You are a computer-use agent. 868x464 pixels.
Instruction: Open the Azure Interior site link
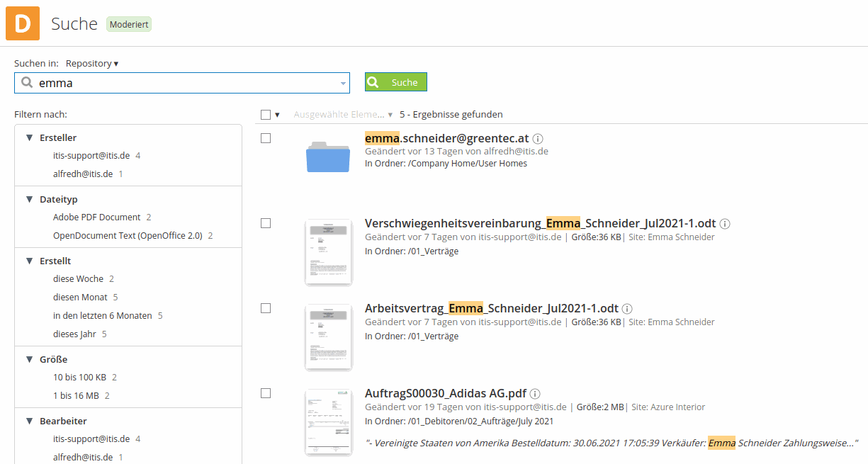tap(677, 407)
